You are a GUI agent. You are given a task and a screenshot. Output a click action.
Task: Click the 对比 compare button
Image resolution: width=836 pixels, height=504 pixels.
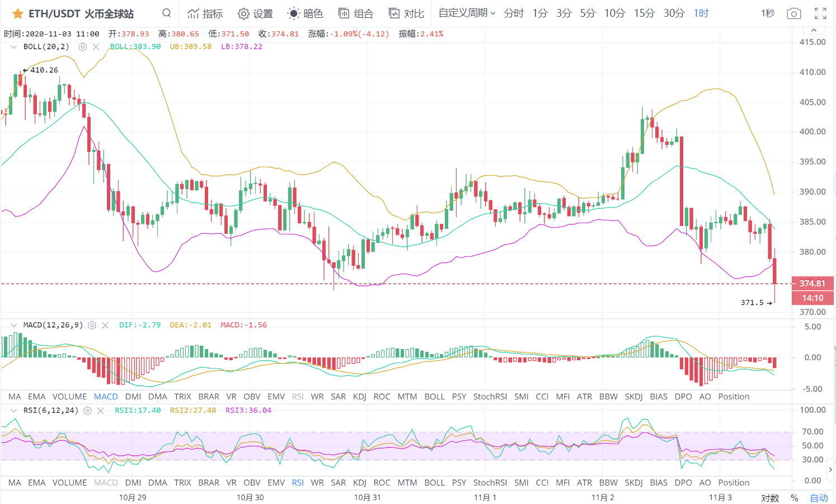pyautogui.click(x=407, y=13)
